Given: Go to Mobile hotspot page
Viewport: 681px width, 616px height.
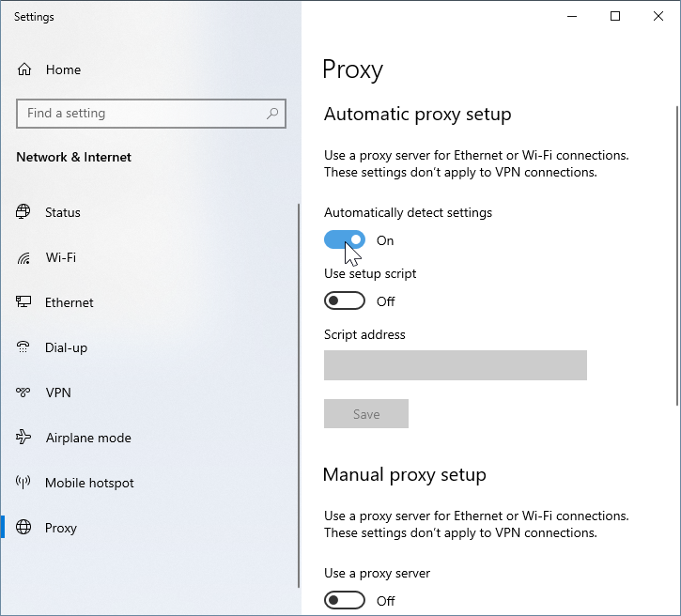Looking at the screenshot, I should [x=89, y=483].
